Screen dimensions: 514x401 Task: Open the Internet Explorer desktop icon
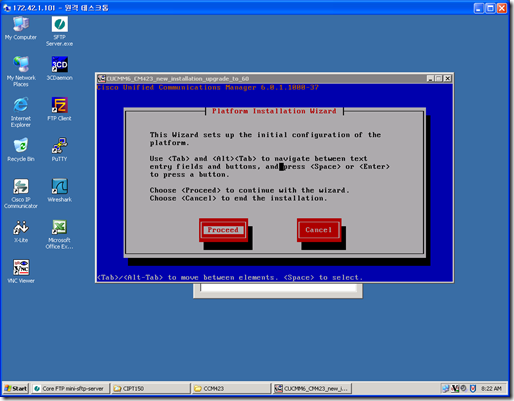coord(21,112)
